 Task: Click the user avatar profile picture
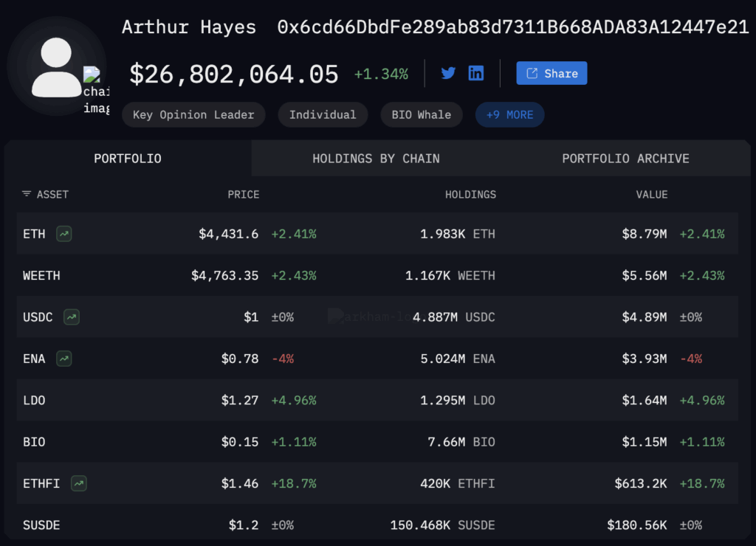(56, 68)
